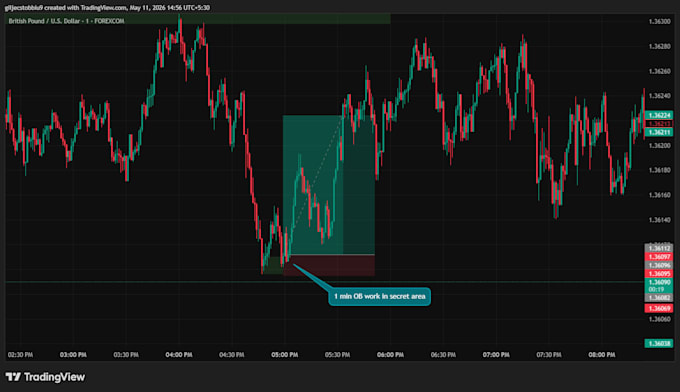Viewport: 680px width, 392px height.
Task: Click the red 1.36097 price label
Action: click(659, 257)
